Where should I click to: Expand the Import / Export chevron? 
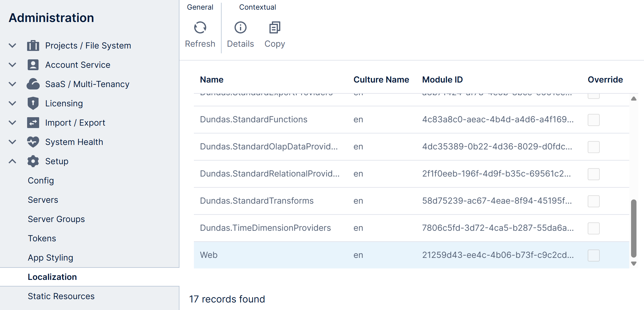pos(12,123)
